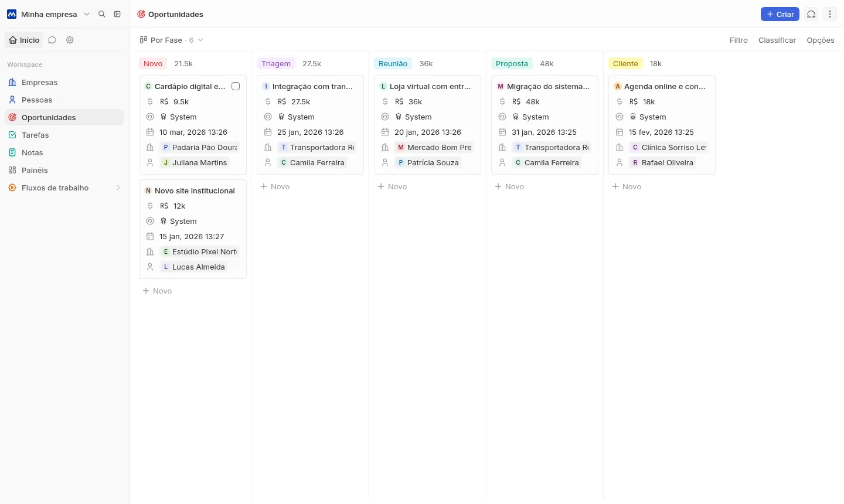Image resolution: width=844 pixels, height=504 pixels.
Task: Click the green Proposta stage tag
Action: pyautogui.click(x=512, y=63)
